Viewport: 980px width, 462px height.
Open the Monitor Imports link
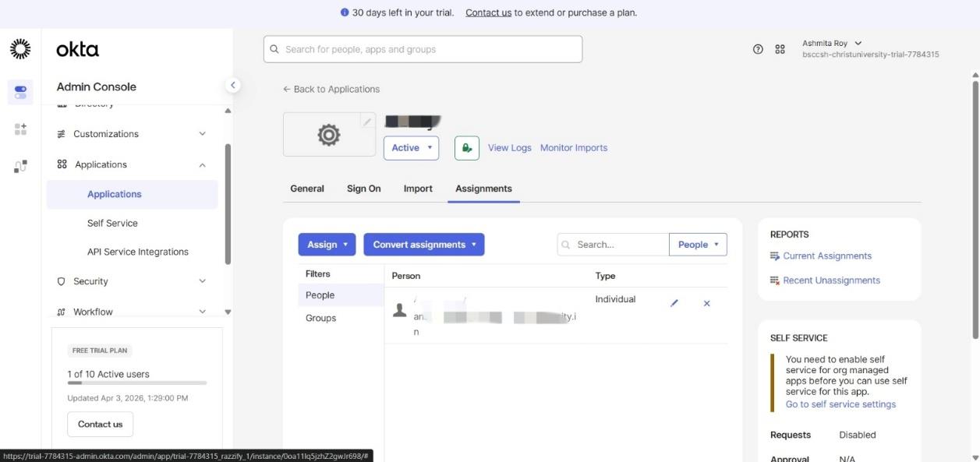point(574,148)
